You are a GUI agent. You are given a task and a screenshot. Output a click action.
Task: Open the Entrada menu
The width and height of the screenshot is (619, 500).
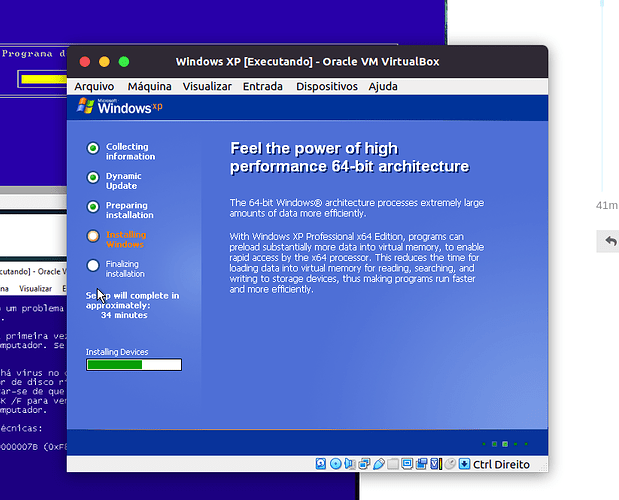coord(263,86)
